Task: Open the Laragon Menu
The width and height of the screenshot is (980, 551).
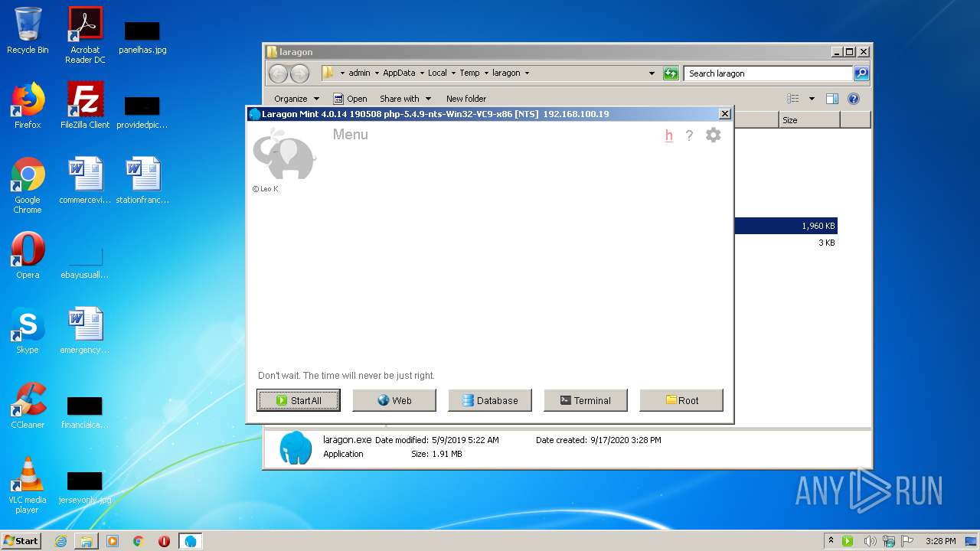Action: click(x=350, y=135)
